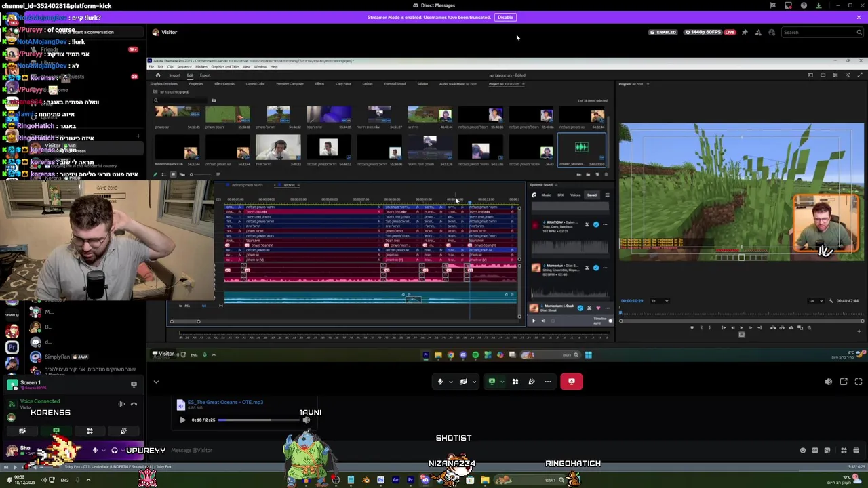
Task: Open Activities from the call control bar
Action: 515,382
